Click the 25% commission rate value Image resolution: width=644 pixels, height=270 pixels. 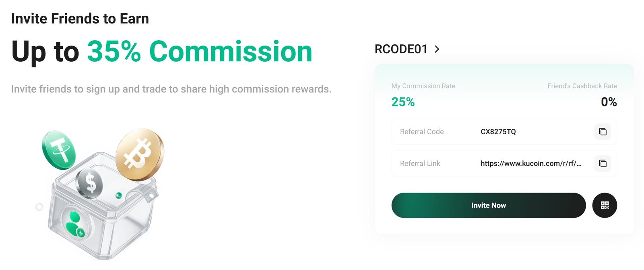[403, 102]
